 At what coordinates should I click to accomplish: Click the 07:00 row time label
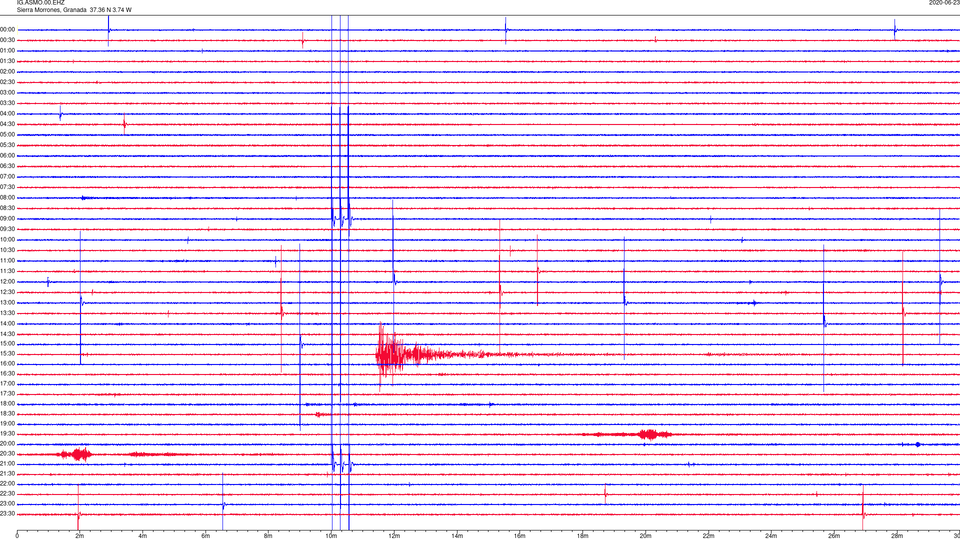pos(7,176)
